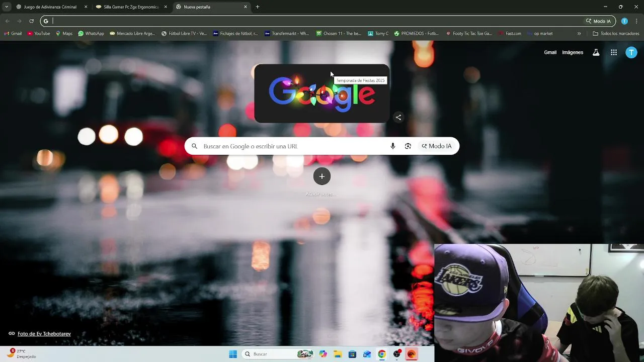Close the Silla Gamer Pc Zgx tab
Viewport: 644px width, 362px height.
click(x=166, y=7)
